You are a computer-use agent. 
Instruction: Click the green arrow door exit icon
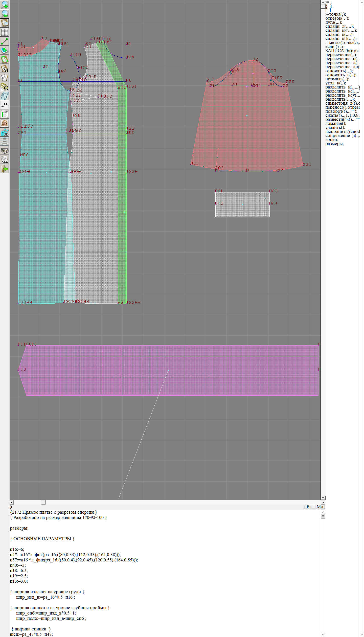(5, 169)
